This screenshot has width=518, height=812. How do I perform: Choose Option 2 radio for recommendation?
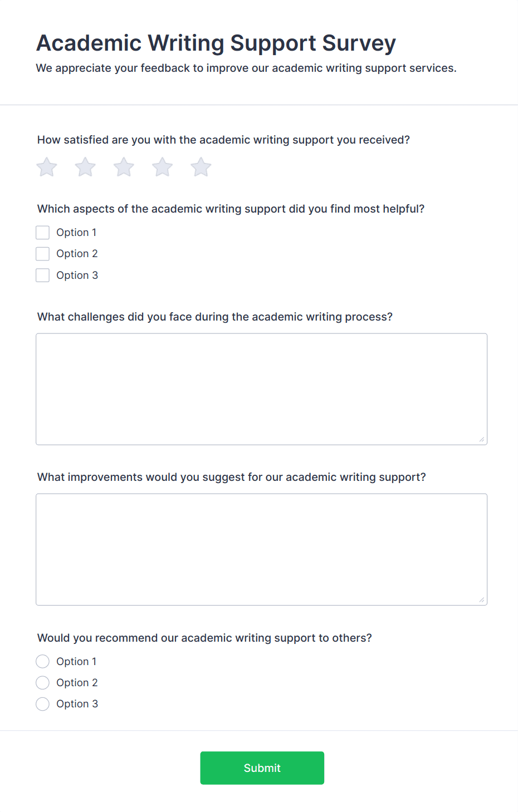(x=43, y=682)
